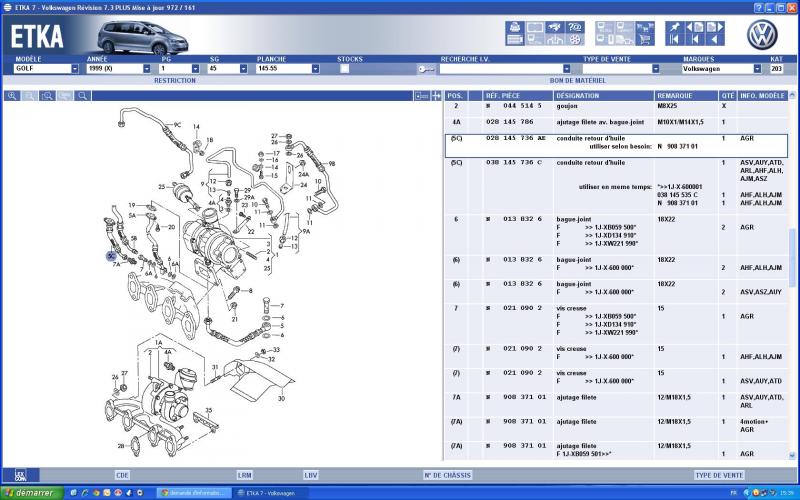Zoom in on the parts diagram
Viewport: 800px width, 500px height.
12,95
